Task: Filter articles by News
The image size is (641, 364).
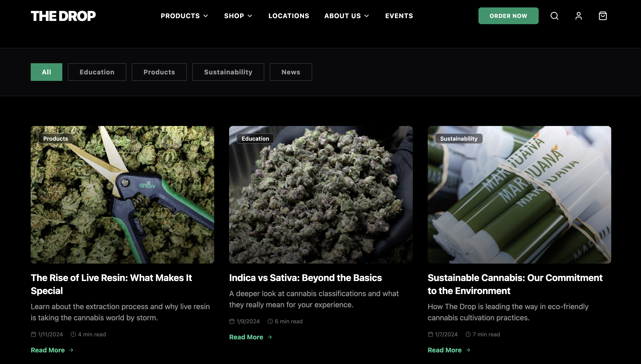Action: (291, 72)
